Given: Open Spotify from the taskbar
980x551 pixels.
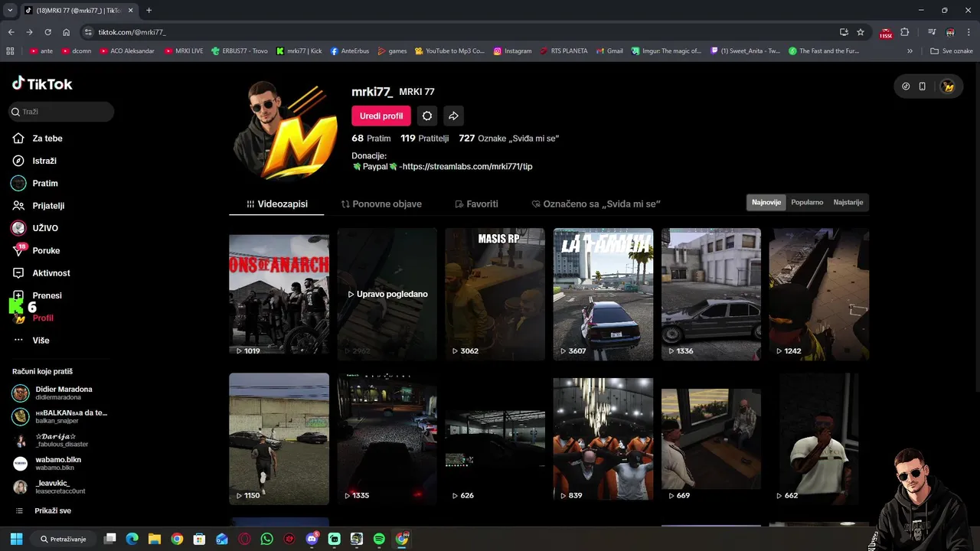Looking at the screenshot, I should pos(379,539).
